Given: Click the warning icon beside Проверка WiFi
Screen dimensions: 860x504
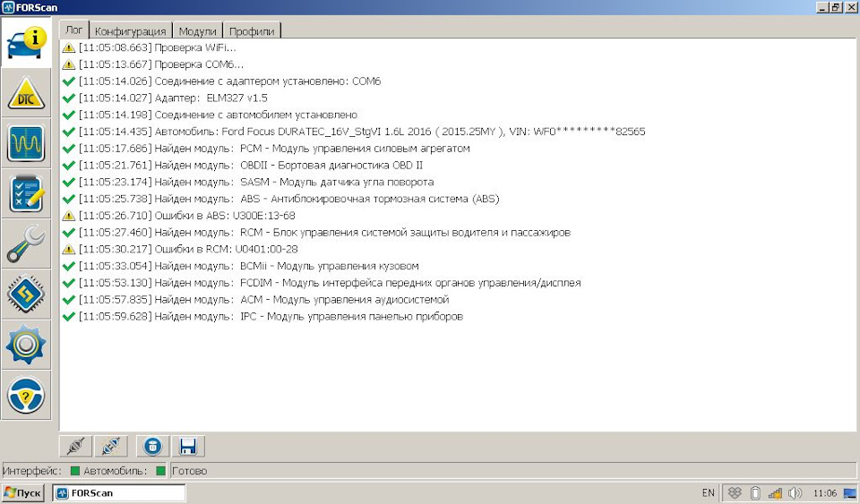Looking at the screenshot, I should pos(69,47).
